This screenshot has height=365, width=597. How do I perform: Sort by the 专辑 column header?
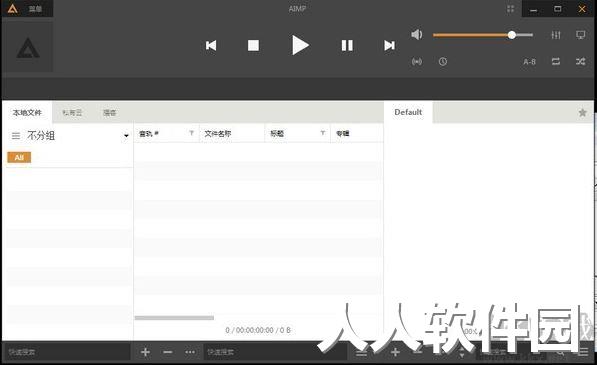pyautogui.click(x=343, y=134)
